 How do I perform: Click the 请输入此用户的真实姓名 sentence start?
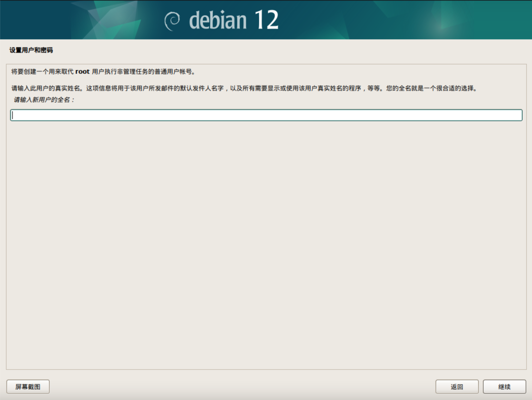46,88
